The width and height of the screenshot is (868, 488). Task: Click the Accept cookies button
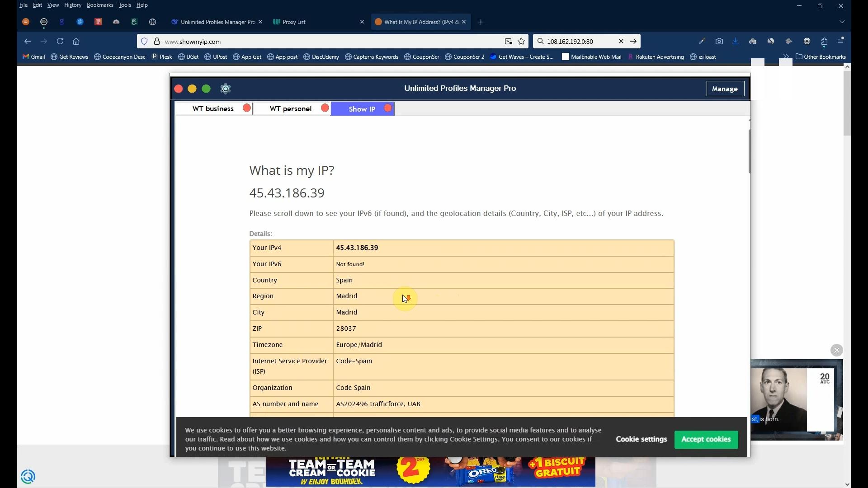705,439
